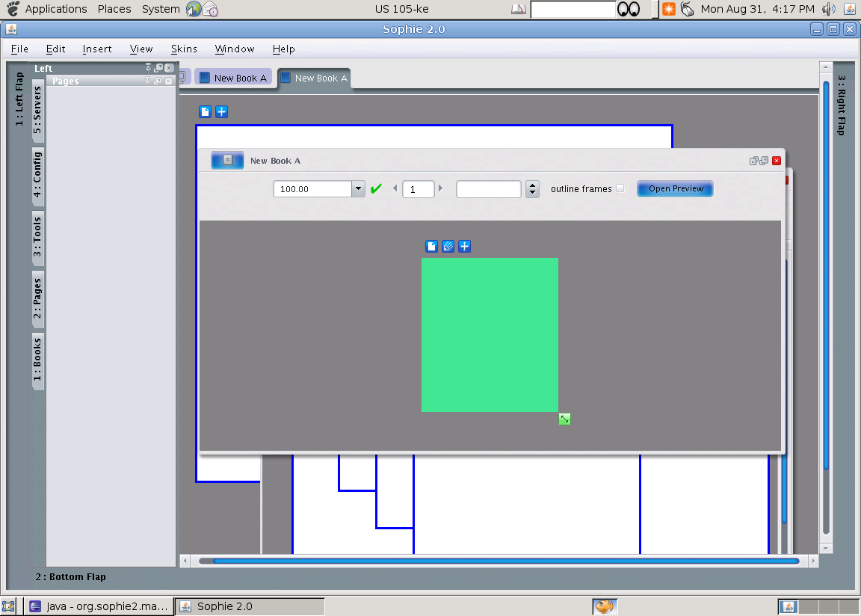This screenshot has height=616, width=861.
Task: Close the Left panel
Action: click(169, 67)
